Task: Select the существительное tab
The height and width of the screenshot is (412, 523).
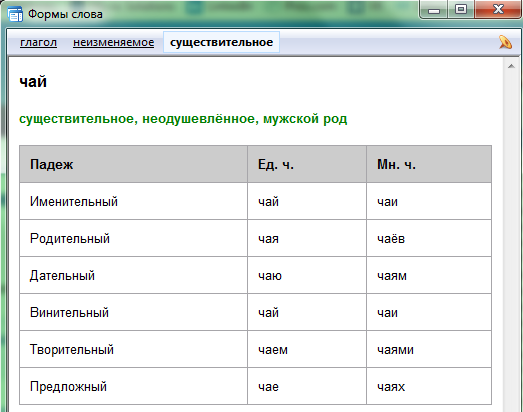Action: click(221, 42)
